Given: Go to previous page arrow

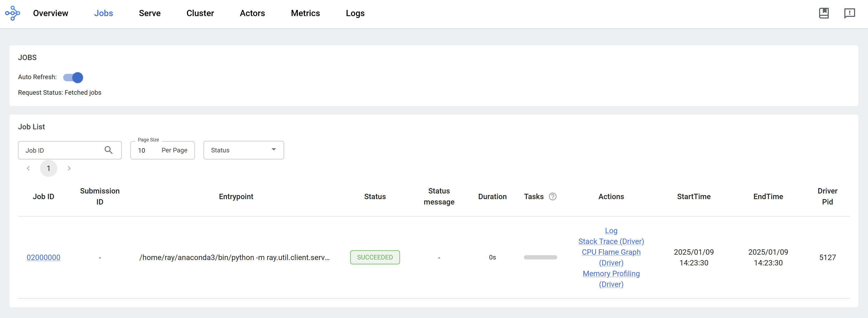Looking at the screenshot, I should [28, 168].
